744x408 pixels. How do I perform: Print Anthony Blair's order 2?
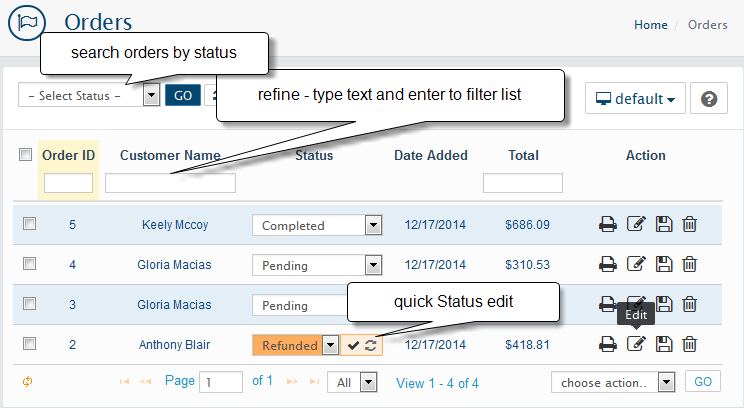[x=608, y=344]
